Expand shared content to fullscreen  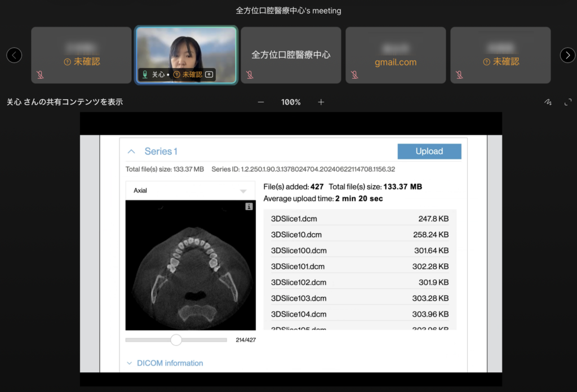pyautogui.click(x=568, y=102)
